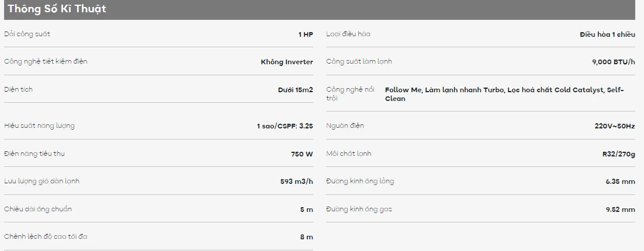
Task: Click the "Chênh lệch độ cao tối đa" label
Action: click(x=46, y=236)
